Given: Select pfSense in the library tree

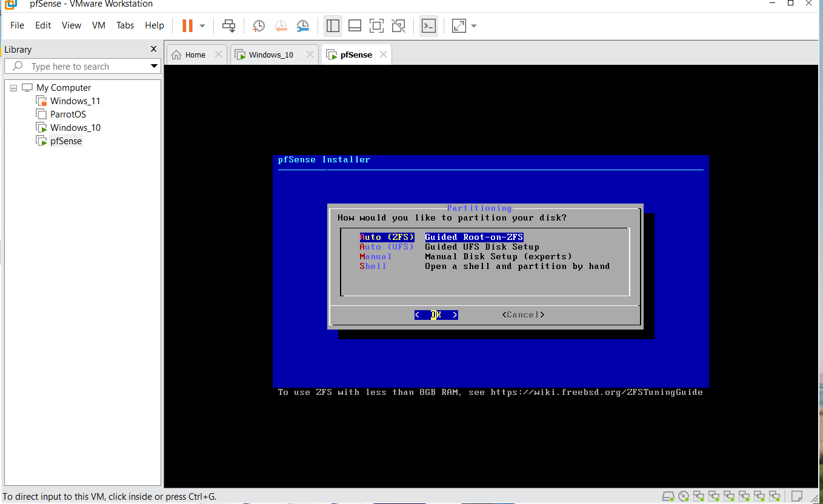Looking at the screenshot, I should coord(66,141).
